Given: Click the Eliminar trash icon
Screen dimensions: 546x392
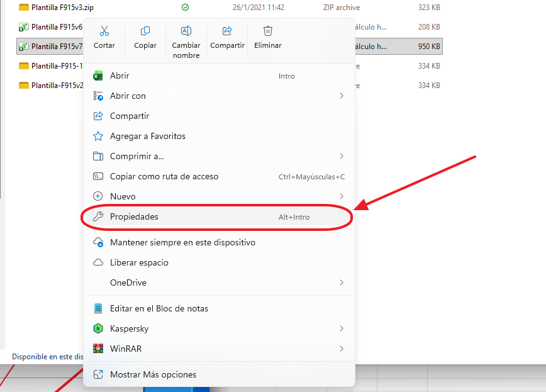Looking at the screenshot, I should tap(268, 31).
